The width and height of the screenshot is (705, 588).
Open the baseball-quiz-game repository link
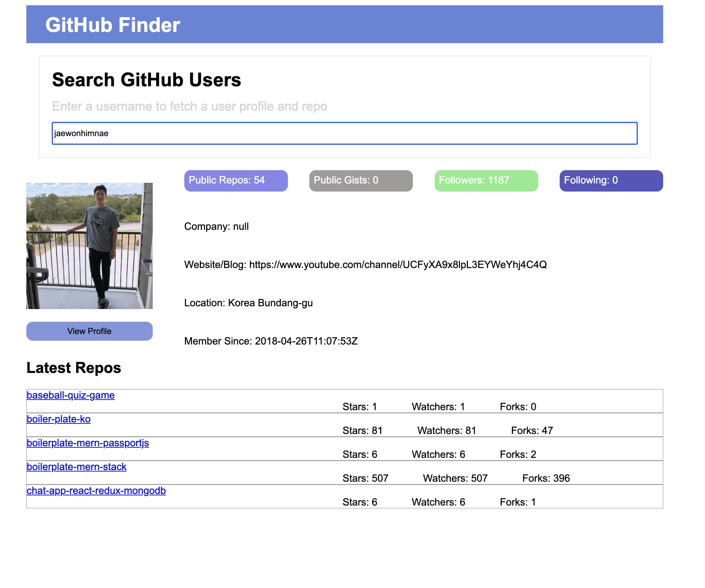[x=70, y=395]
